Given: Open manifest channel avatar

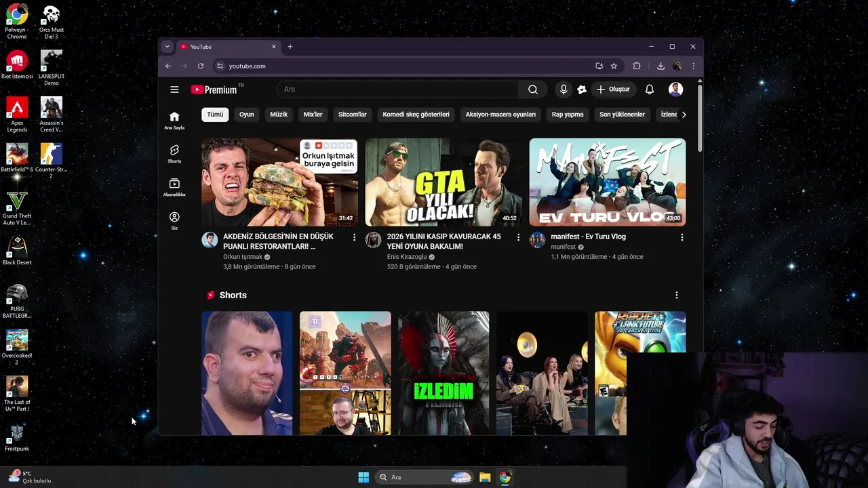Looking at the screenshot, I should 538,240.
